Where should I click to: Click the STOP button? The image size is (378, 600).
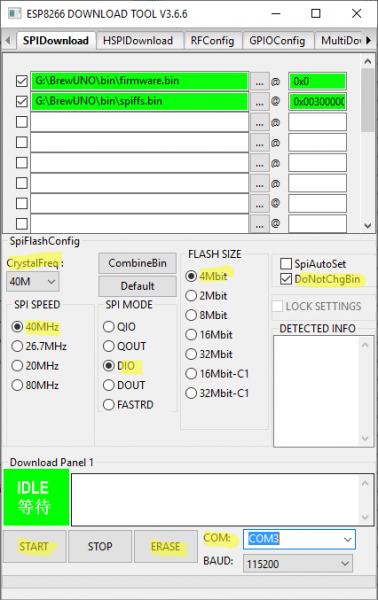(100, 546)
